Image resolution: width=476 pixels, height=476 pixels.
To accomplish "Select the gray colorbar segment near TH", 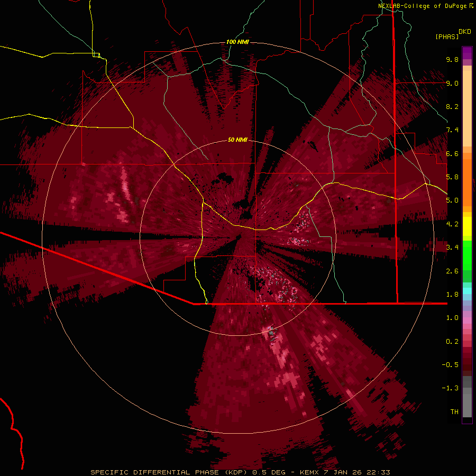I will coord(467,407).
